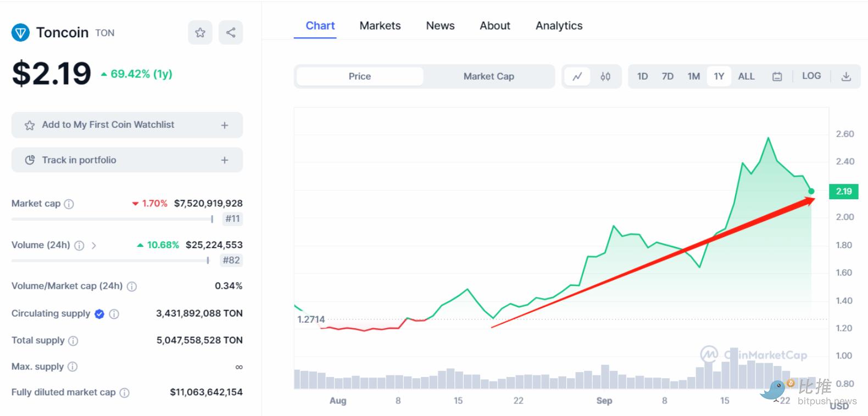
Task: Click the Market cap rank progress bar
Action: [112, 219]
